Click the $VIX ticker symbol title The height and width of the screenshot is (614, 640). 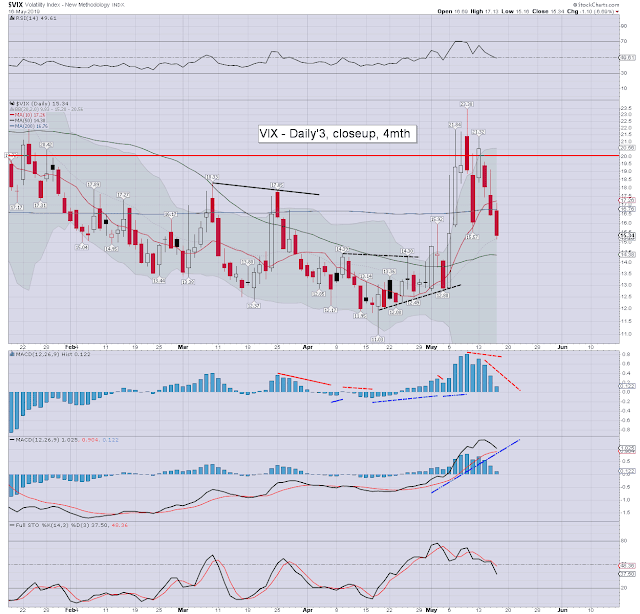16,4
